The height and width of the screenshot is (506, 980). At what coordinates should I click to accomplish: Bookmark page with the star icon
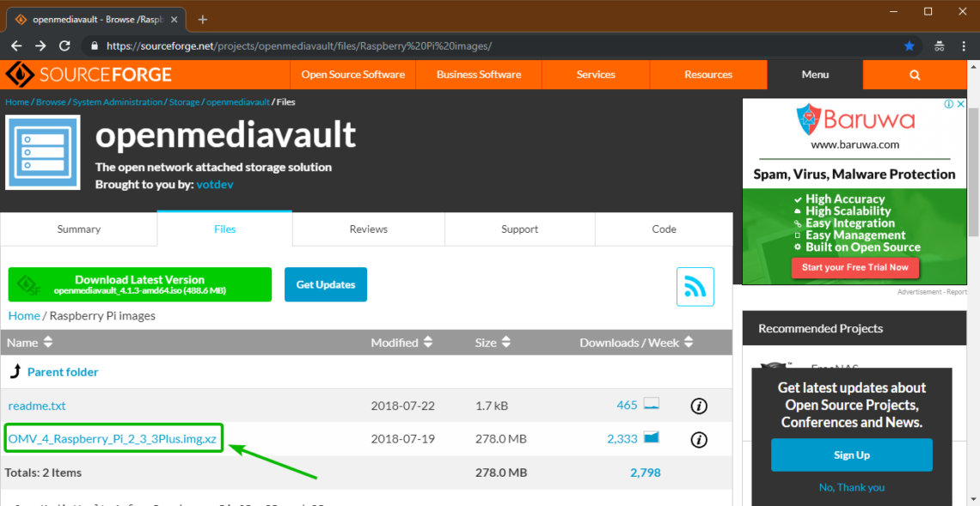pyautogui.click(x=910, y=46)
